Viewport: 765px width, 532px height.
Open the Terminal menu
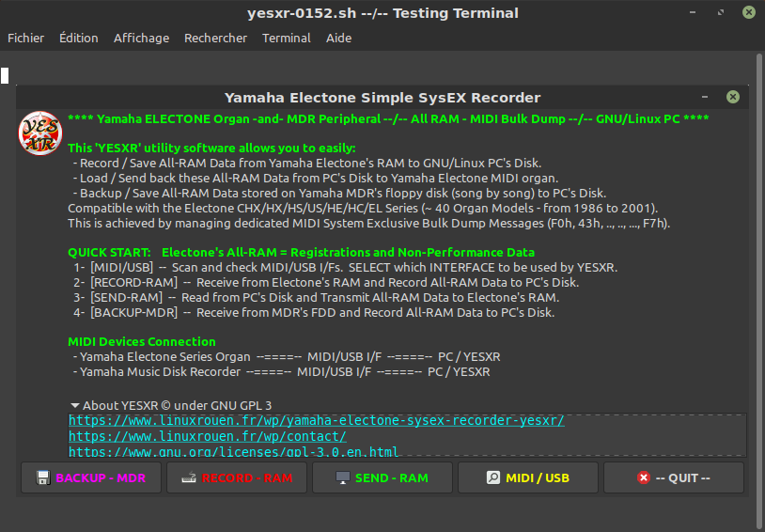[287, 39]
